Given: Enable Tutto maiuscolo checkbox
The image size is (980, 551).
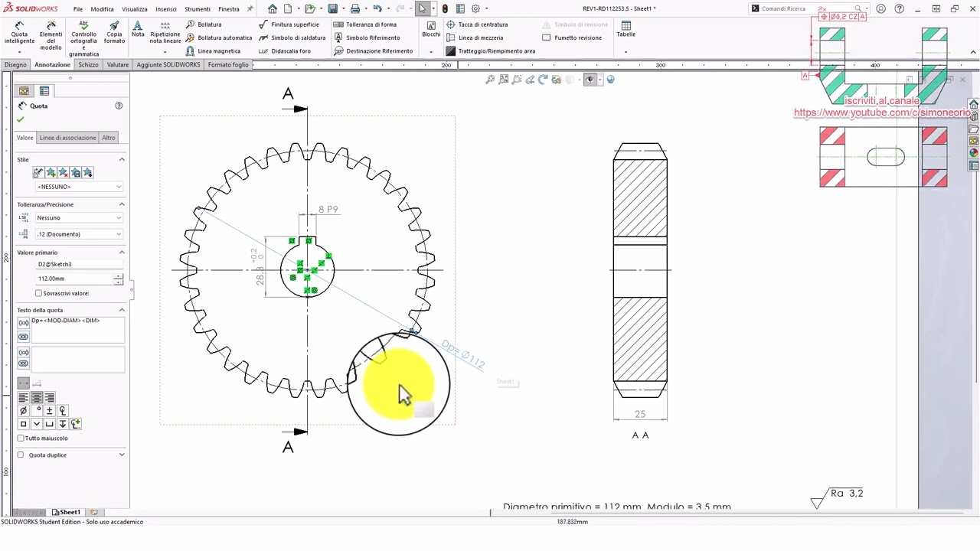Looking at the screenshot, I should coord(21,439).
